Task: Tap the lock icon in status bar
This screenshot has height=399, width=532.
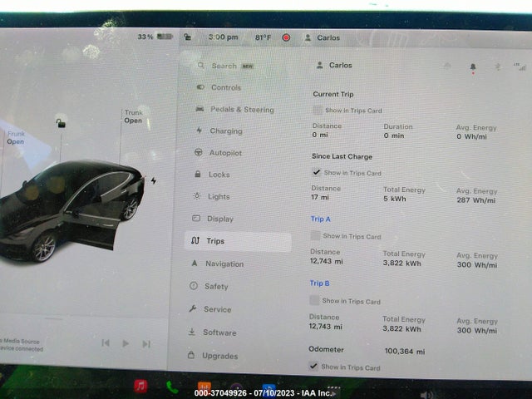Action: [x=187, y=37]
